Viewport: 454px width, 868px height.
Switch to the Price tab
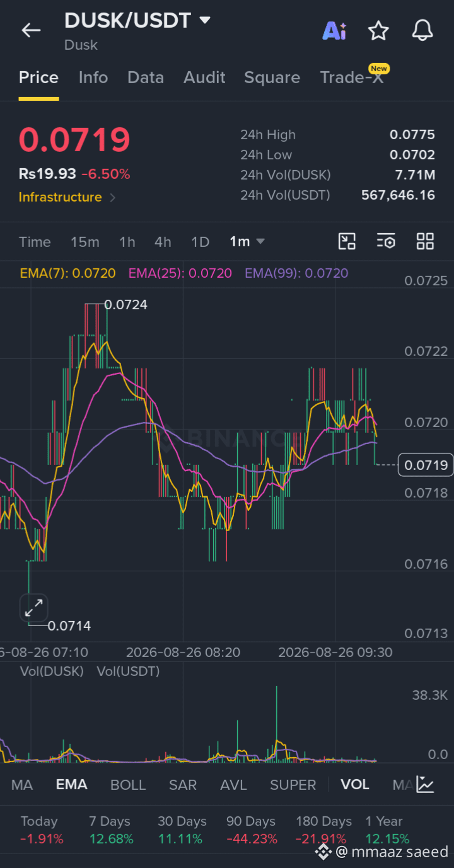[x=38, y=77]
